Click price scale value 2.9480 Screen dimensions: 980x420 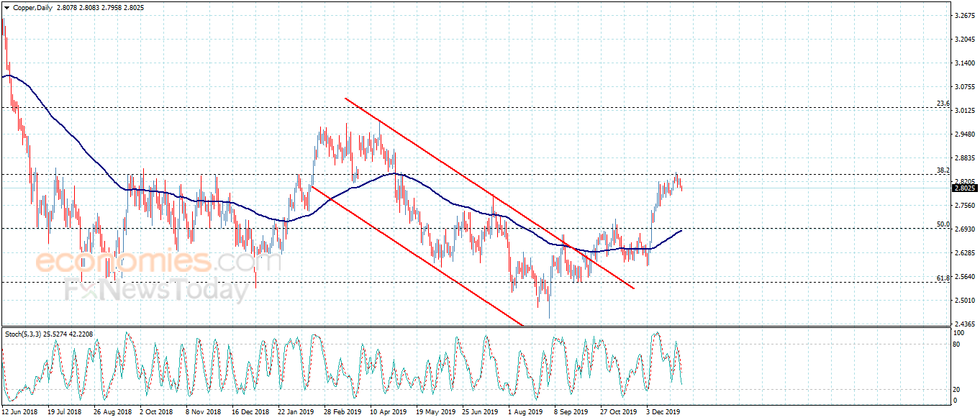point(964,134)
